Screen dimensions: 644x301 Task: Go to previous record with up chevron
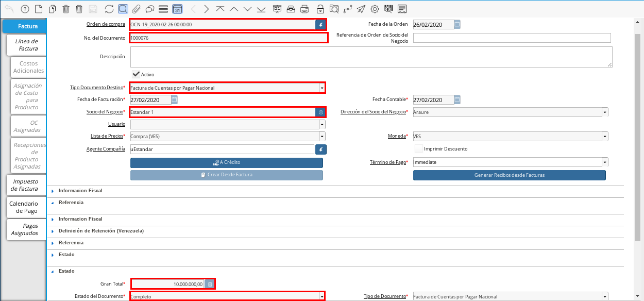pyautogui.click(x=234, y=9)
